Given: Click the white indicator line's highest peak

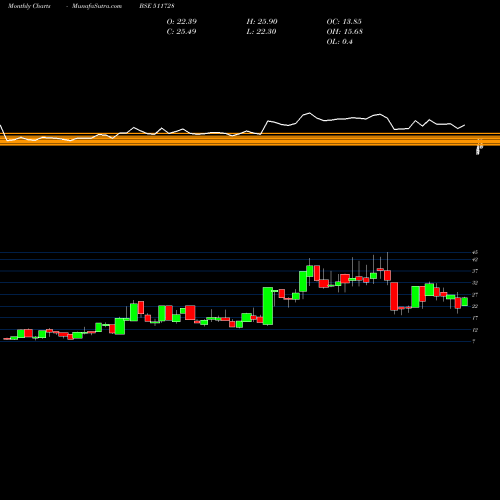Looking at the screenshot, I should [x=310, y=113].
